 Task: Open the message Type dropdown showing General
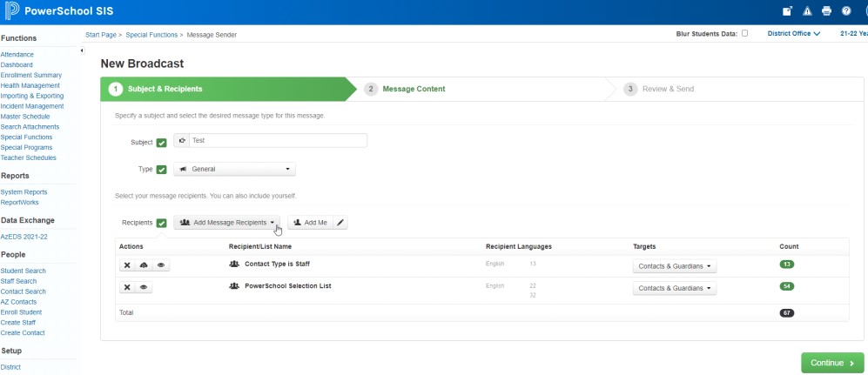coord(235,169)
